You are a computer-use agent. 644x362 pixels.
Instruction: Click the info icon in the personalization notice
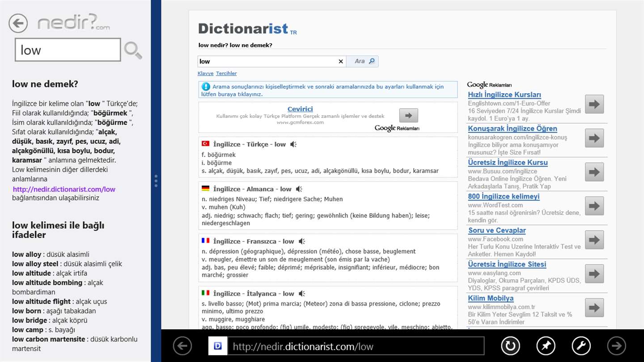[x=206, y=87]
